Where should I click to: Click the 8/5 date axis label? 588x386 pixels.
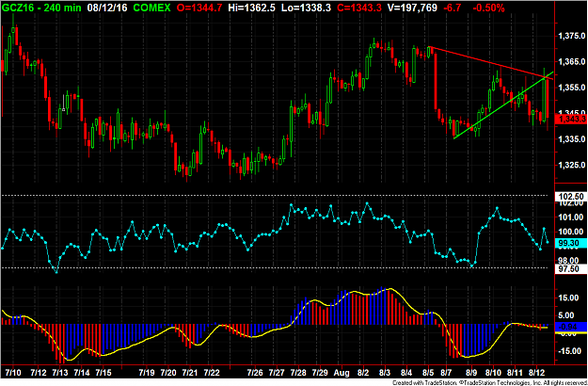point(428,373)
